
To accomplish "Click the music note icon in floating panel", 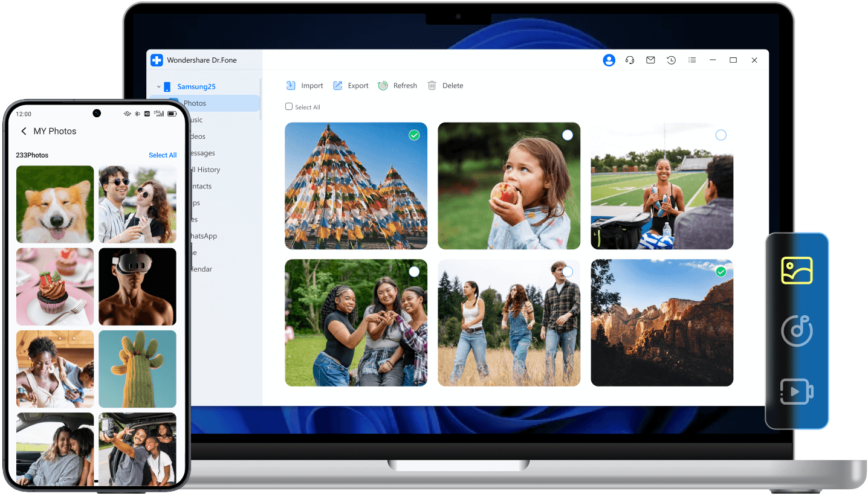I will coord(797,330).
